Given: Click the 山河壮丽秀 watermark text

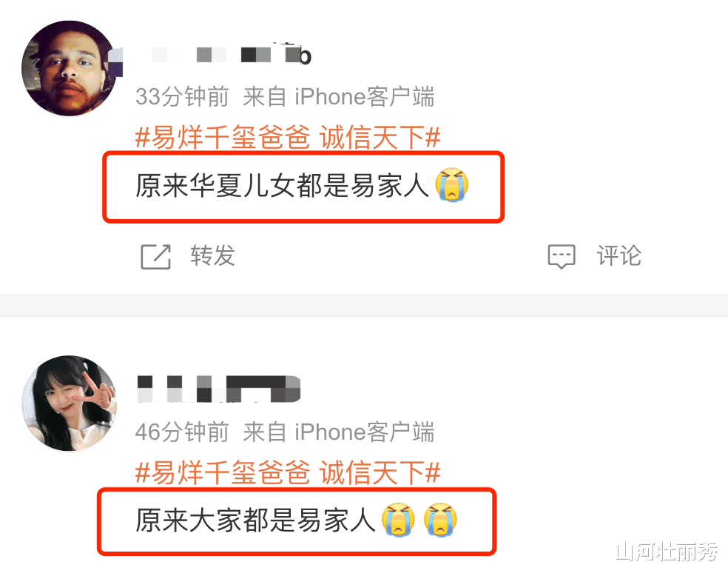Looking at the screenshot, I should click(667, 552).
